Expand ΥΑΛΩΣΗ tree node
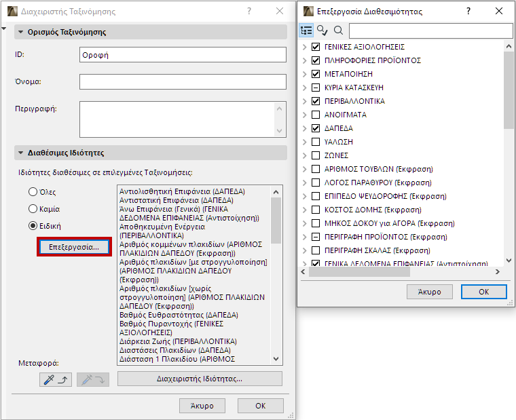This screenshot has height=420, width=516. [x=305, y=142]
